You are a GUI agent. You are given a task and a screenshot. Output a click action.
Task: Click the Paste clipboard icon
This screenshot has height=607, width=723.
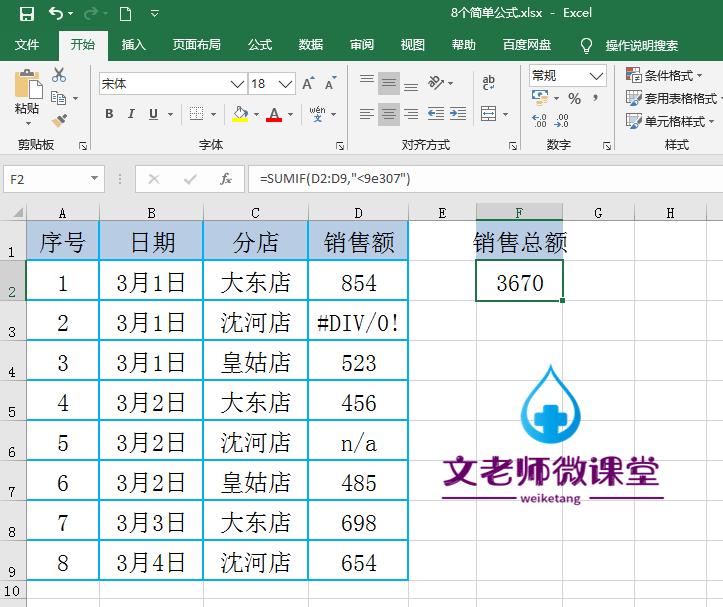coord(28,84)
